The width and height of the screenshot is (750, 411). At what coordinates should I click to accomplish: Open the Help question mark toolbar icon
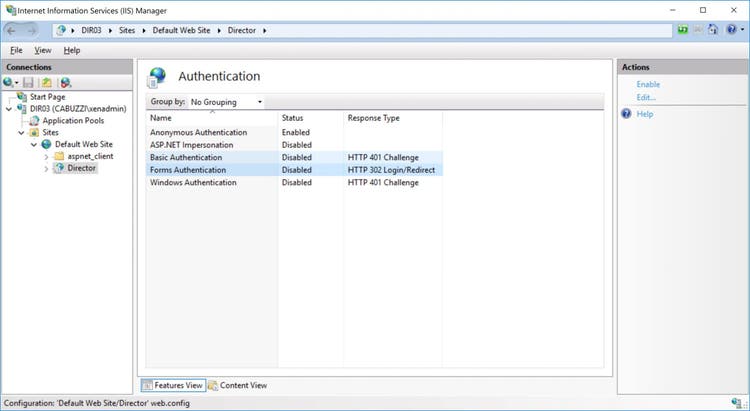tap(731, 30)
